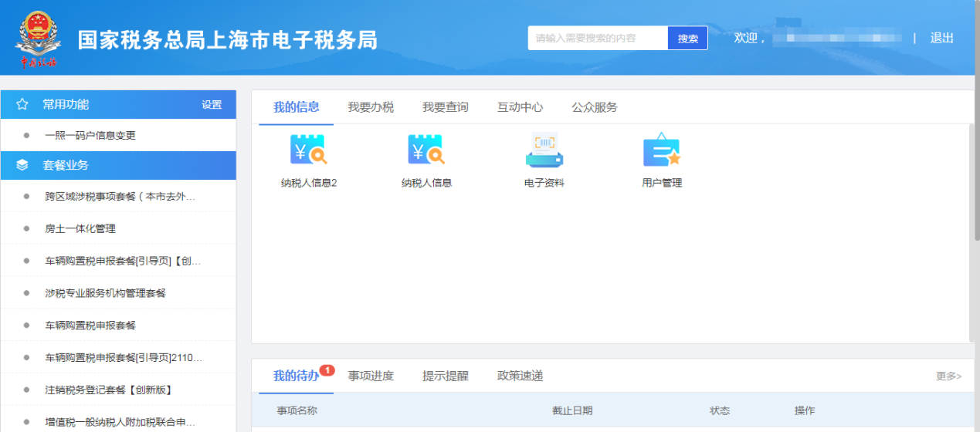Click the layers icon beside 套餐业务
The height and width of the screenshot is (432, 980).
(x=22, y=165)
